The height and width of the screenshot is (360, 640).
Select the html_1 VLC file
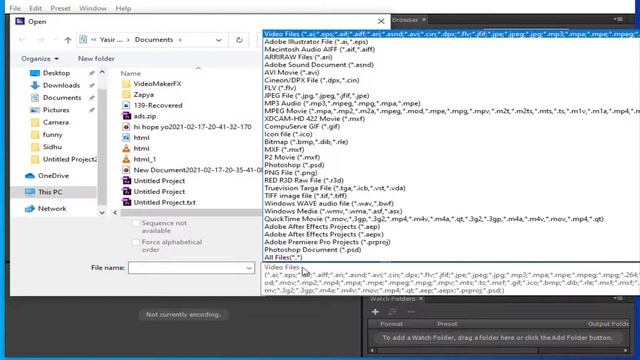(144, 159)
